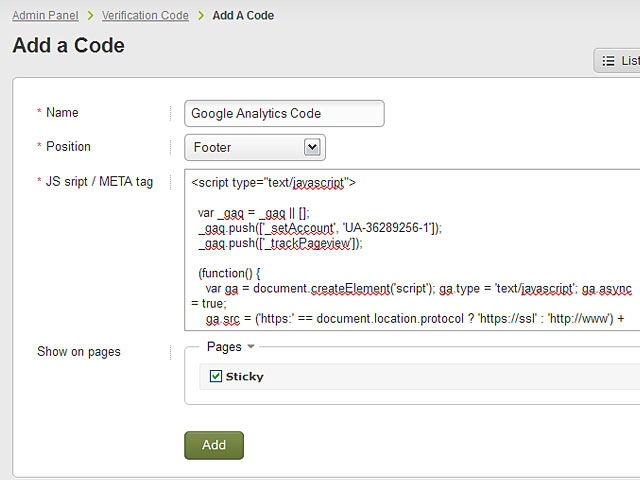Click the Add a Code heading
Screen dimensions: 640x480
[69, 45]
